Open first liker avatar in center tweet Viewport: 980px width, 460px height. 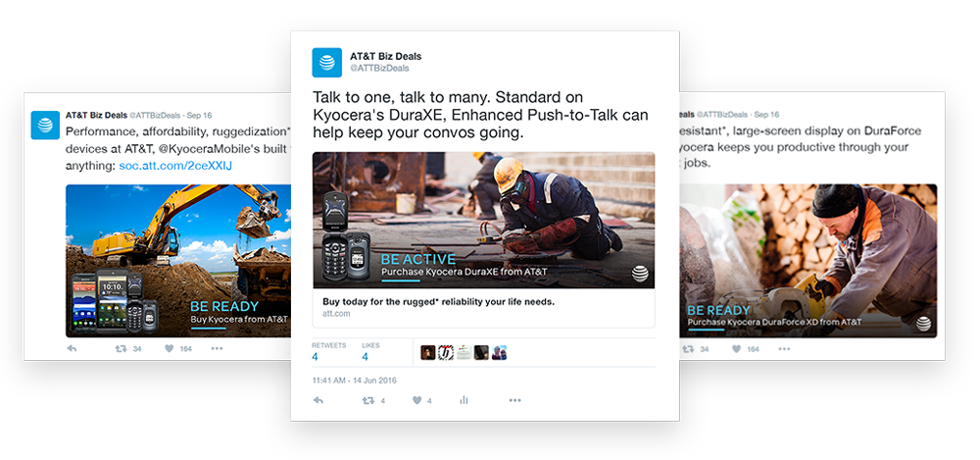coord(428,352)
